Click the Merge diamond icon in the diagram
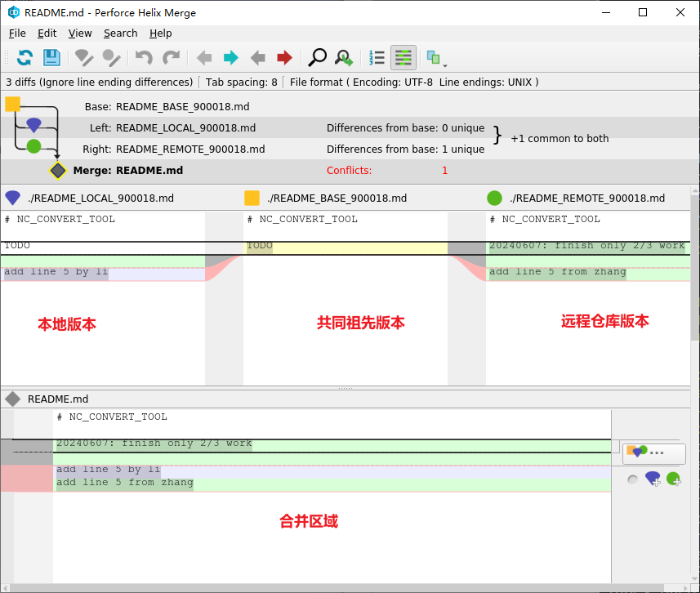The width and height of the screenshot is (700, 593). 58,171
